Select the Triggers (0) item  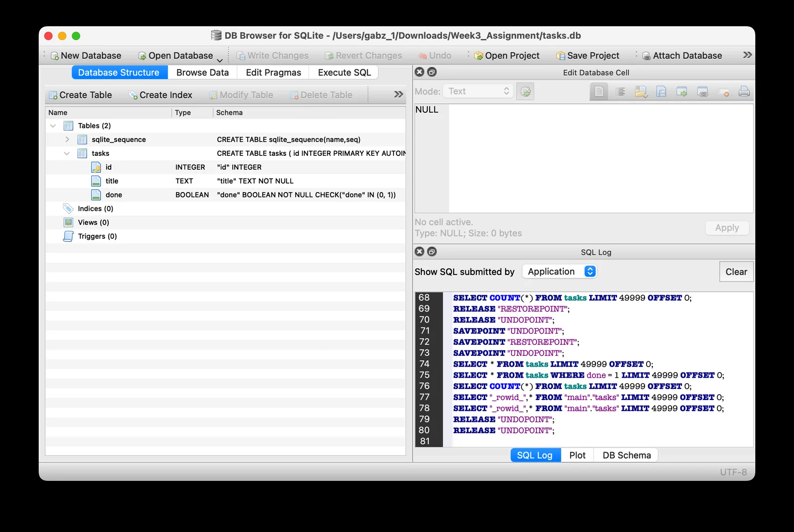click(x=226, y=236)
